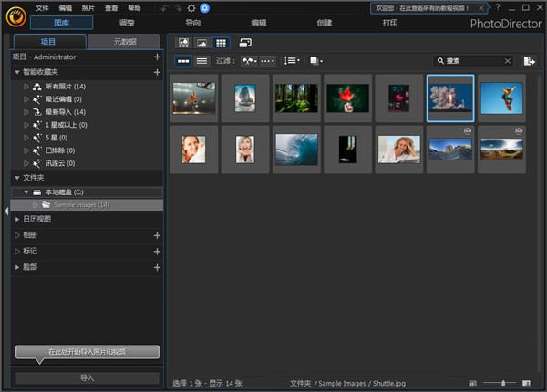Open the sort order dropdown
This screenshot has width=547, height=392.
293,61
